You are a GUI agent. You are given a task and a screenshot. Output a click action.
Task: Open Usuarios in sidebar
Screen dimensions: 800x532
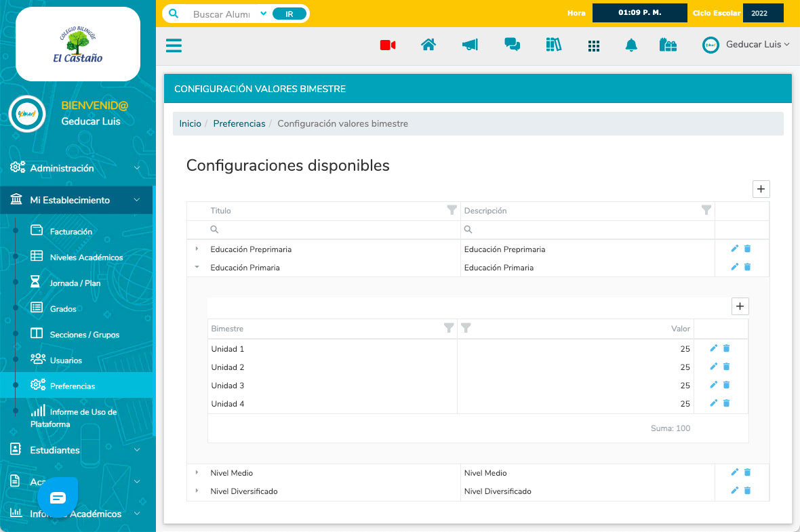66,360
